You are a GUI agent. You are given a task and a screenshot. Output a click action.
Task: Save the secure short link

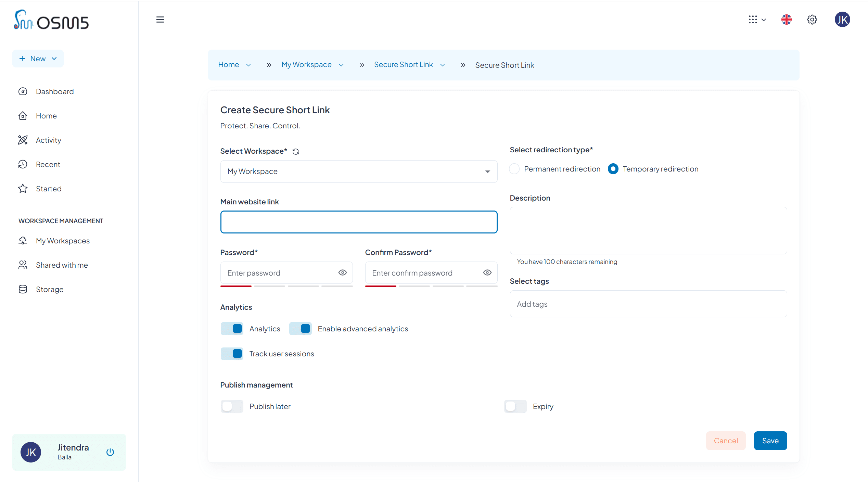point(770,441)
